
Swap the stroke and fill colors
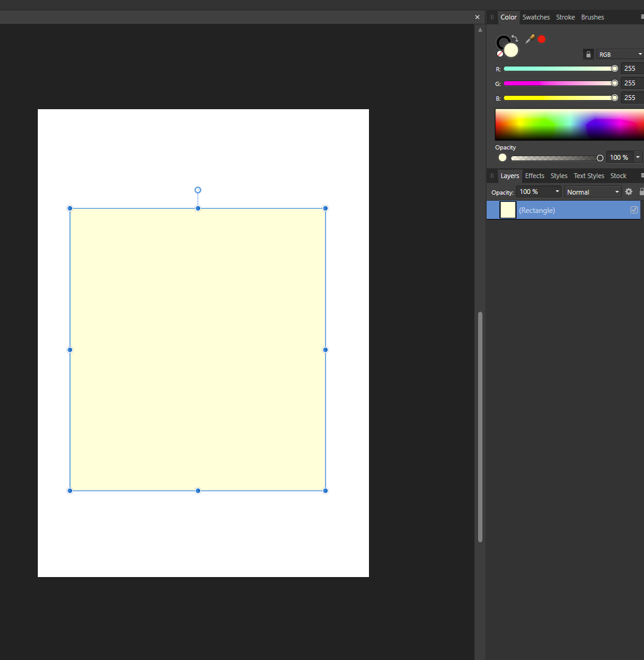tap(515, 38)
